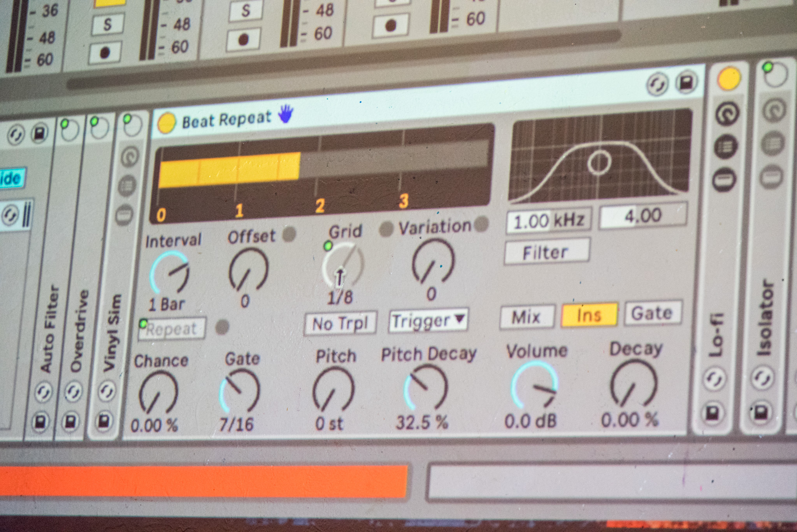This screenshot has width=797, height=532.
Task: Save the Overdrive preset via disk icon
Action: (70, 422)
